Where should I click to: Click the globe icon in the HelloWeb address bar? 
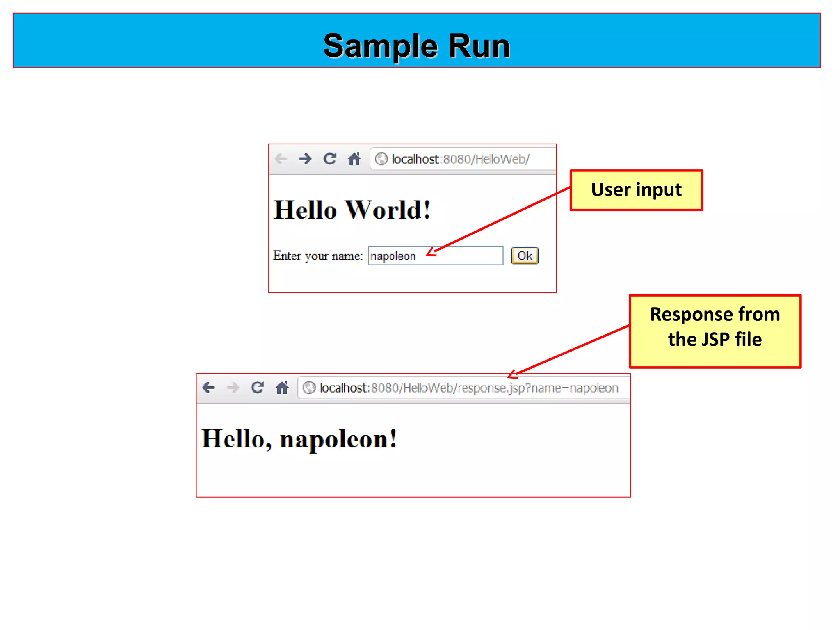381,159
